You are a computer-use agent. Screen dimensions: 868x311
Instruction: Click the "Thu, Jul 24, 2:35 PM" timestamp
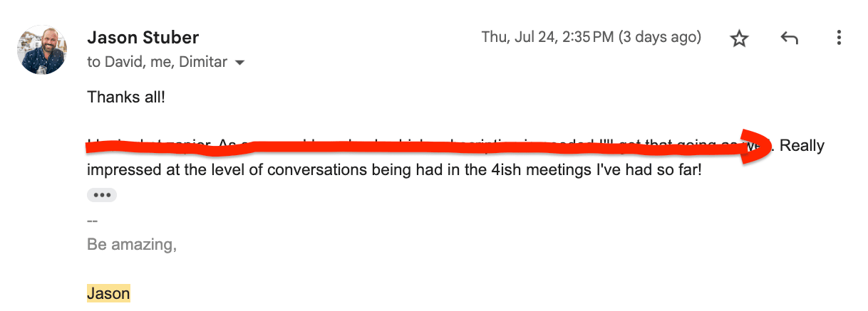[547, 37]
